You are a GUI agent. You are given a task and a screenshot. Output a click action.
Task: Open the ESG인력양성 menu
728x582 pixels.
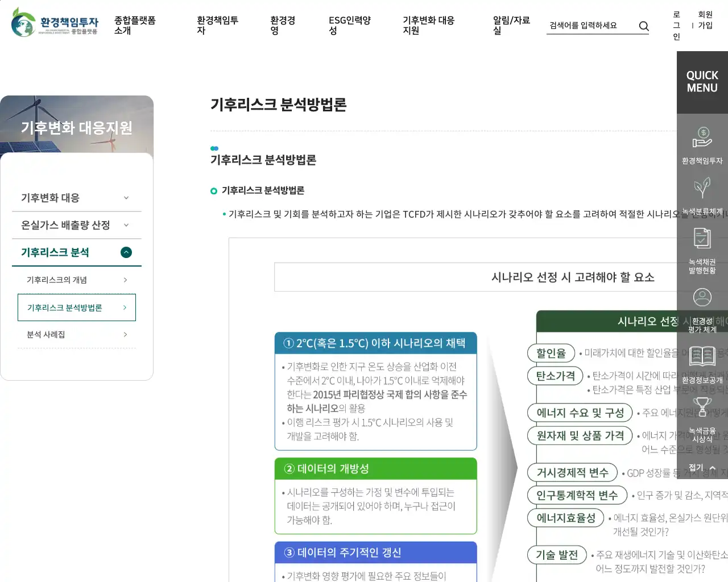coord(349,26)
